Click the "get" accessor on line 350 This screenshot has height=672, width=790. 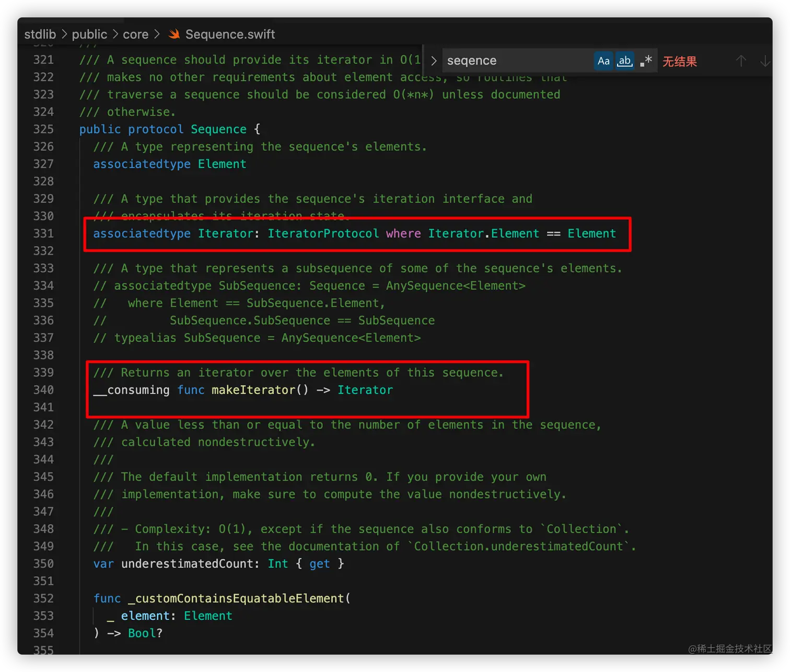click(320, 564)
